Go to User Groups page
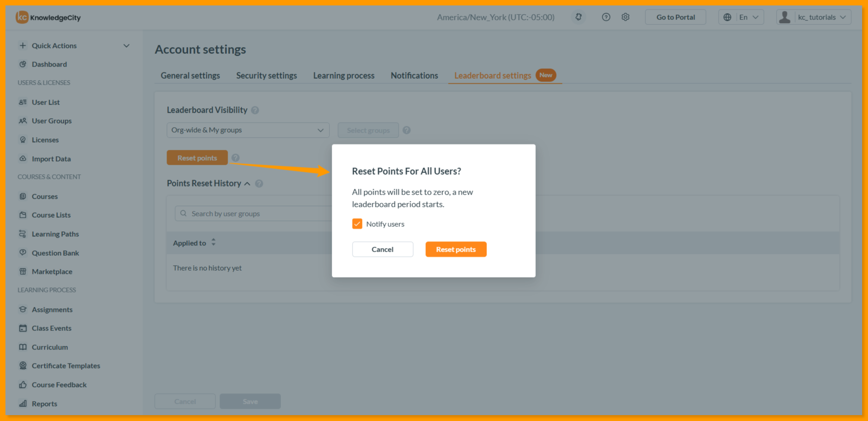 click(x=52, y=121)
